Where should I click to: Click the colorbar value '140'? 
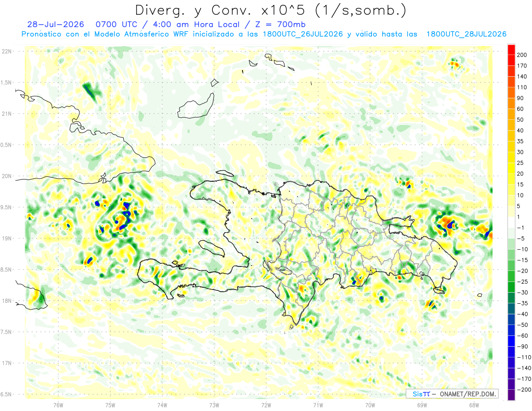(522, 77)
